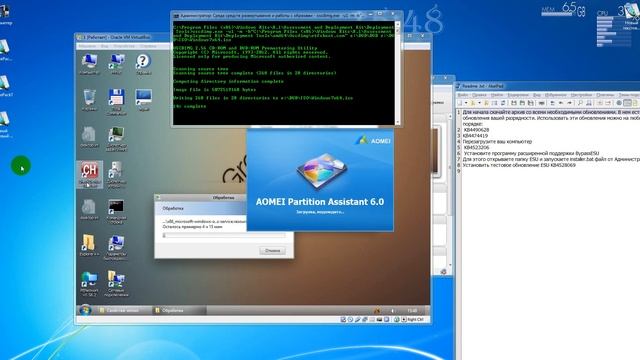Select the first taskbar button beside Start orb in VM
The height and width of the screenshot is (360, 640).
coord(124,311)
